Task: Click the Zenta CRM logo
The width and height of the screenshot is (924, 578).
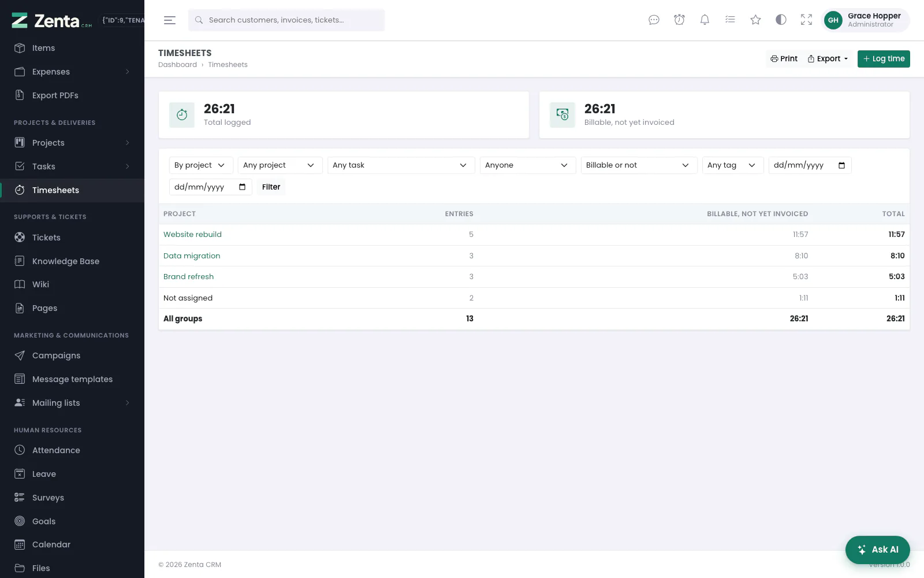Action: [x=51, y=21]
